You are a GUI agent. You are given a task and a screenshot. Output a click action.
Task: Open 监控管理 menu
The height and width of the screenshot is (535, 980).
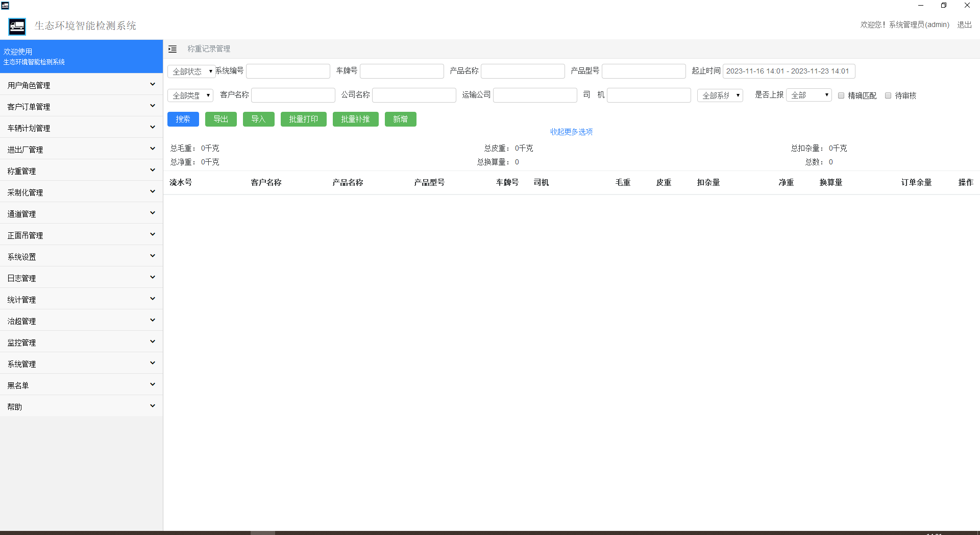[81, 342]
